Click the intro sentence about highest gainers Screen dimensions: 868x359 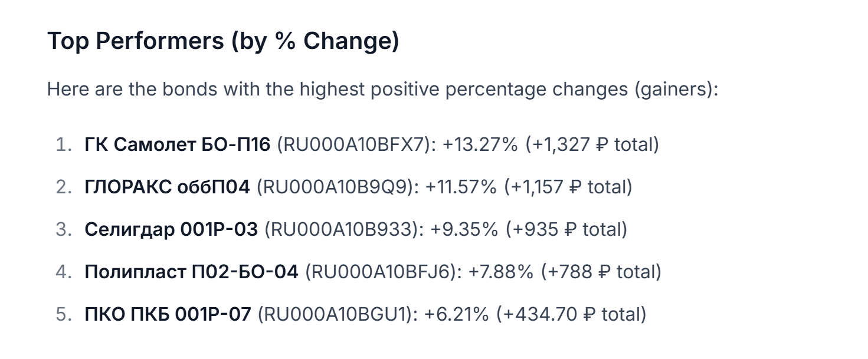[x=382, y=90]
